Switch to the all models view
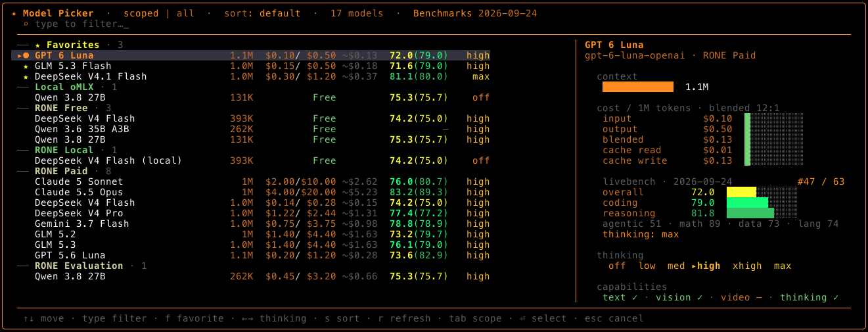 point(185,13)
